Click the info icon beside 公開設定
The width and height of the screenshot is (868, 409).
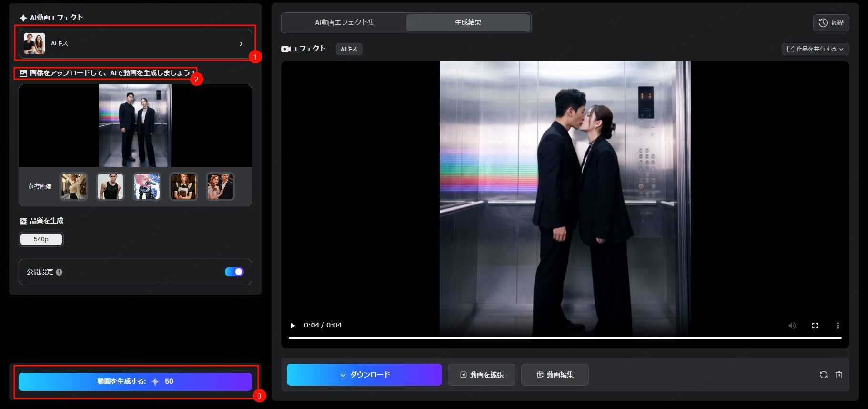pos(59,272)
